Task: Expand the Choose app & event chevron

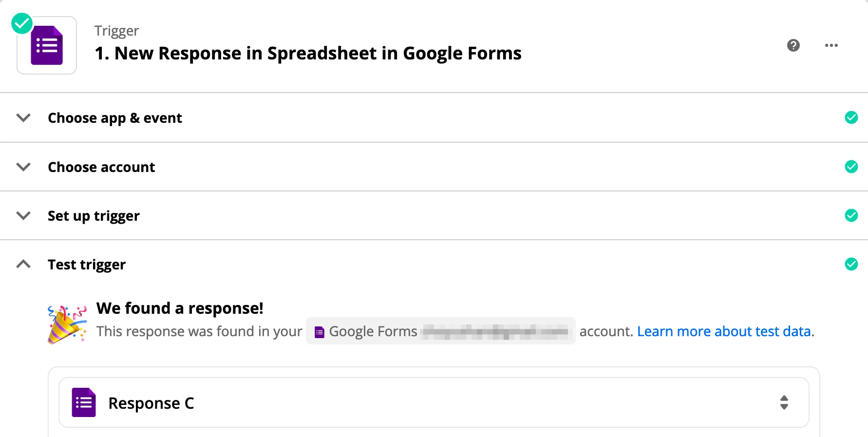Action: coord(23,118)
